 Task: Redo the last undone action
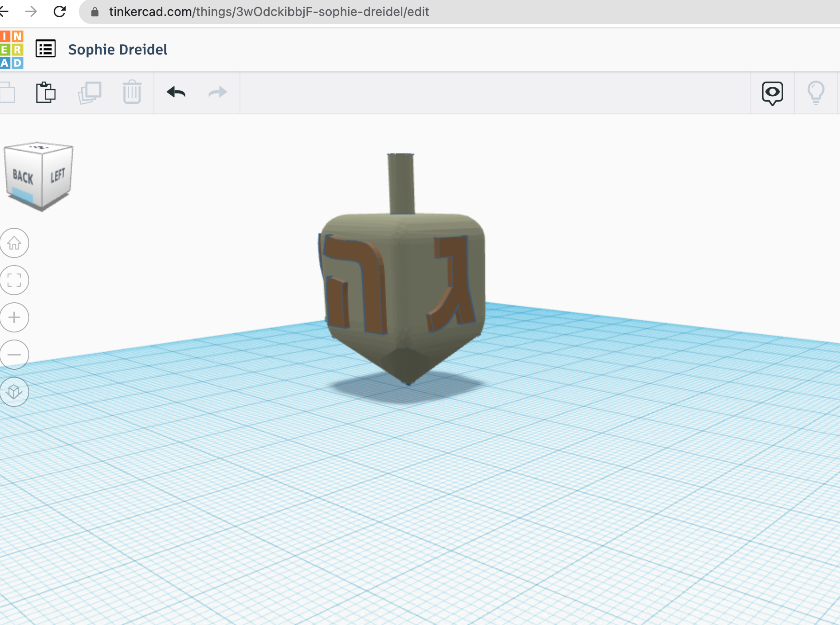pos(218,92)
